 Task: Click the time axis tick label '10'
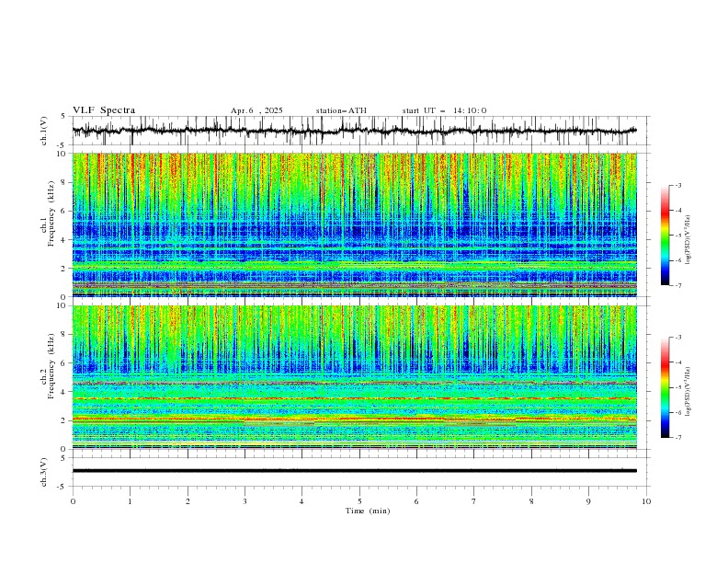point(646,501)
